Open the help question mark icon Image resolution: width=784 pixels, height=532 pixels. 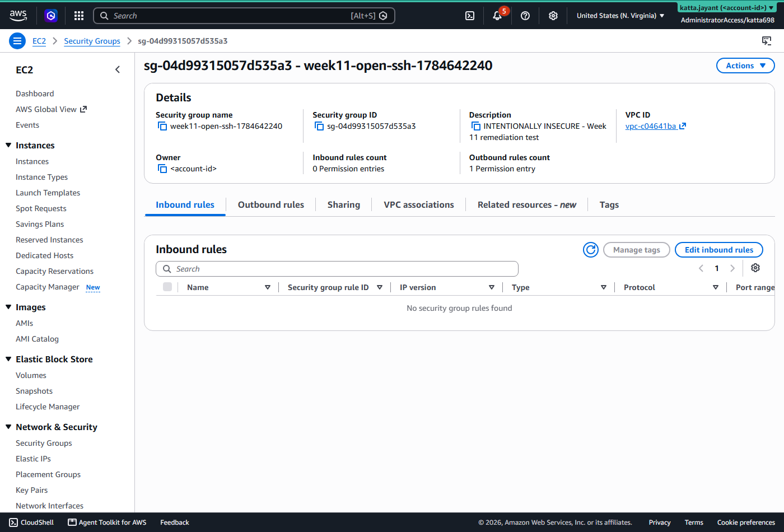525,16
